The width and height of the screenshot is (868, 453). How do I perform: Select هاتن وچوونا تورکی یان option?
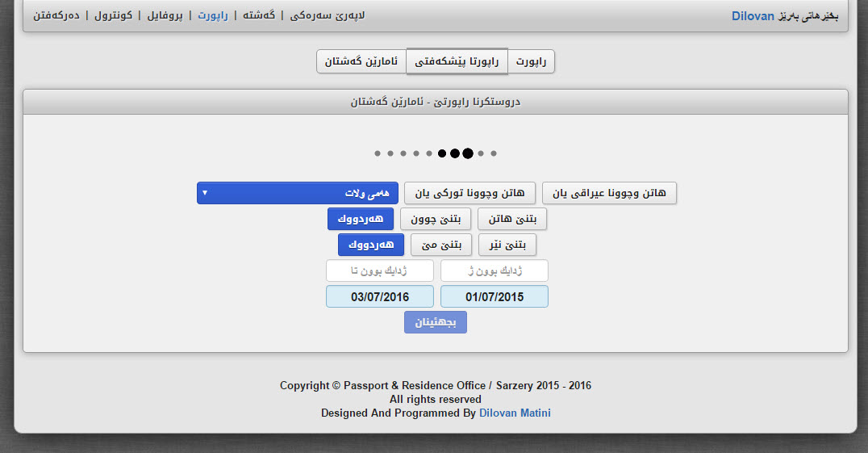tap(469, 193)
